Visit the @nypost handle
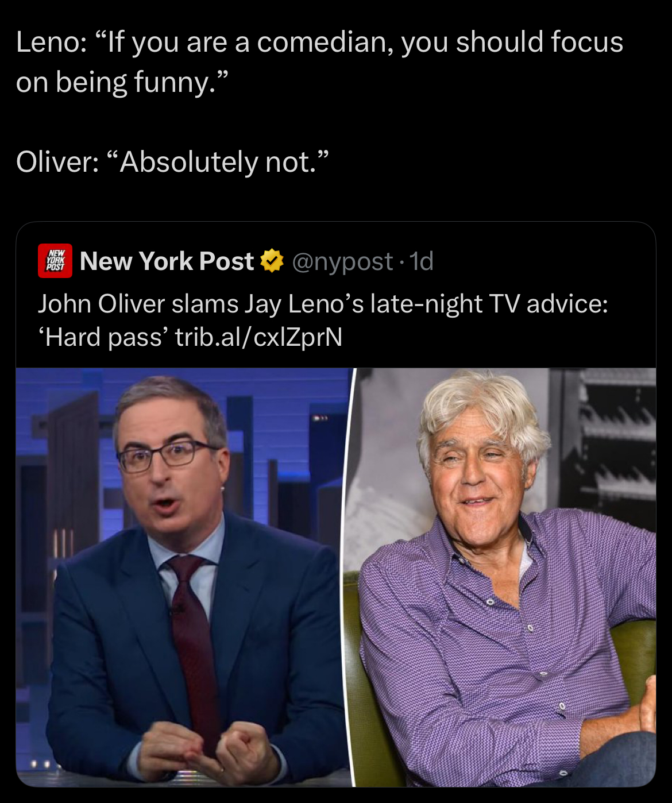The width and height of the screenshot is (672, 803). coord(343,261)
